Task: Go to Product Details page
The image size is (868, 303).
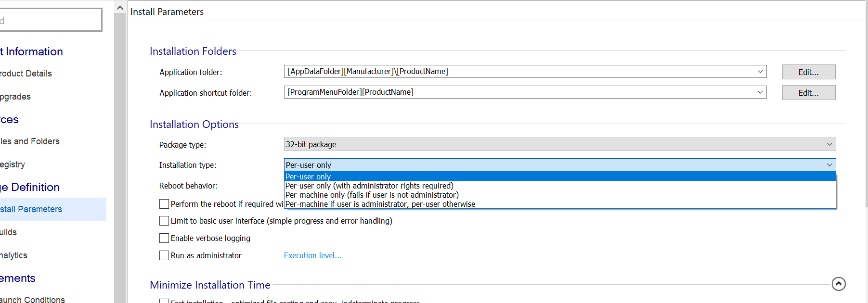Action: click(26, 74)
